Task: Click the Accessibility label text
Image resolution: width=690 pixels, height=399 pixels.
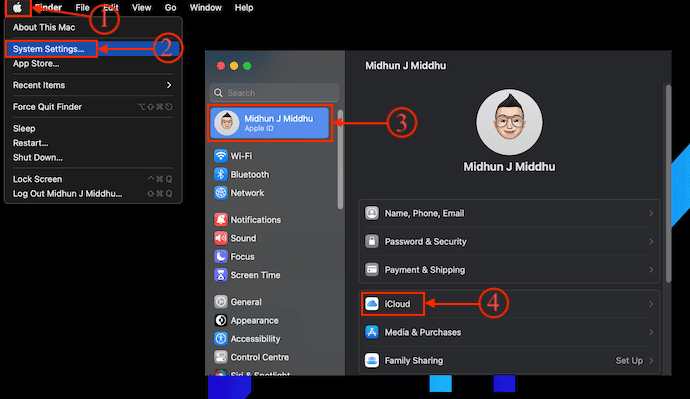Action: coord(255,339)
